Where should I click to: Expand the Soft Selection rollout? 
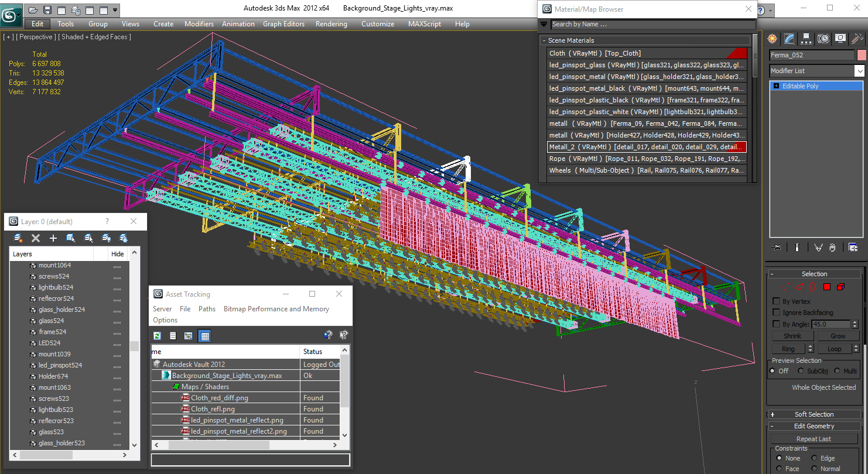[814, 414]
